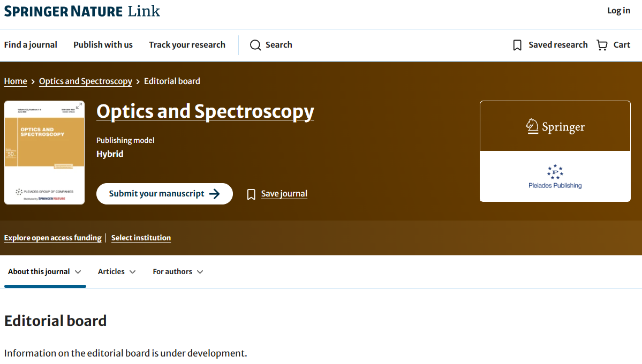
Task: Click the Home breadcrumb link
Action: tap(16, 81)
